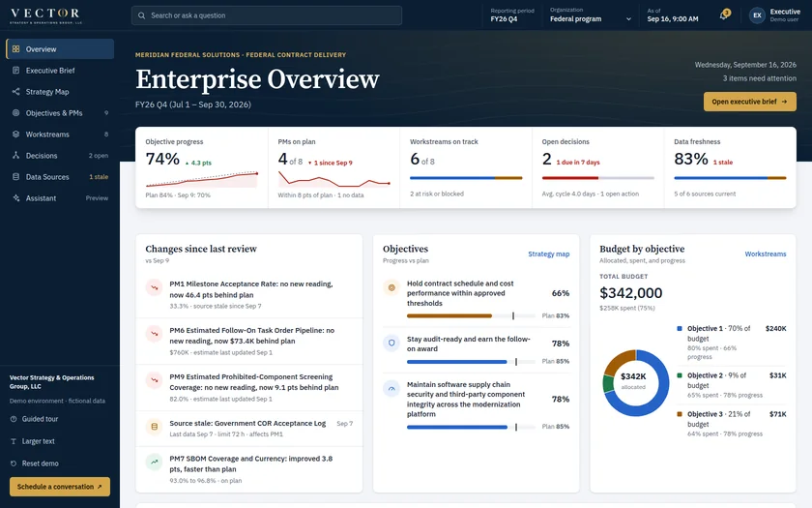Click PM1 Milestone Acceptance Rate change row
812x508 pixels.
click(x=249, y=294)
